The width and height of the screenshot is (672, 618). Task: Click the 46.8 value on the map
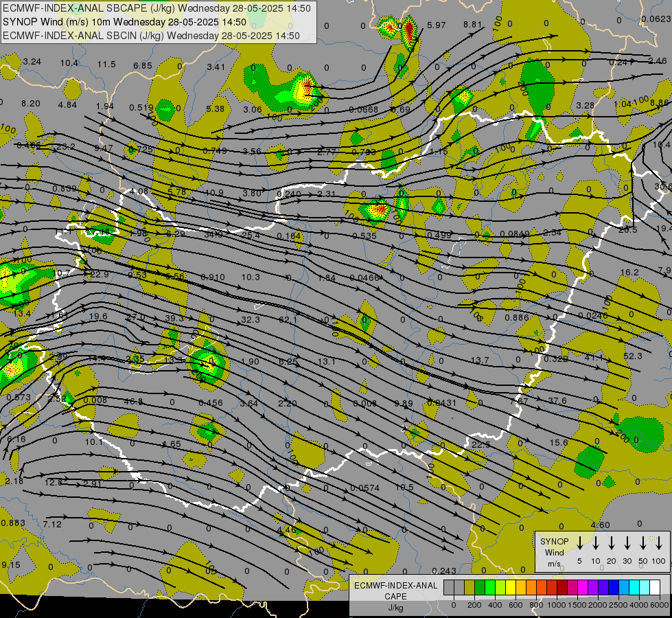[133, 402]
